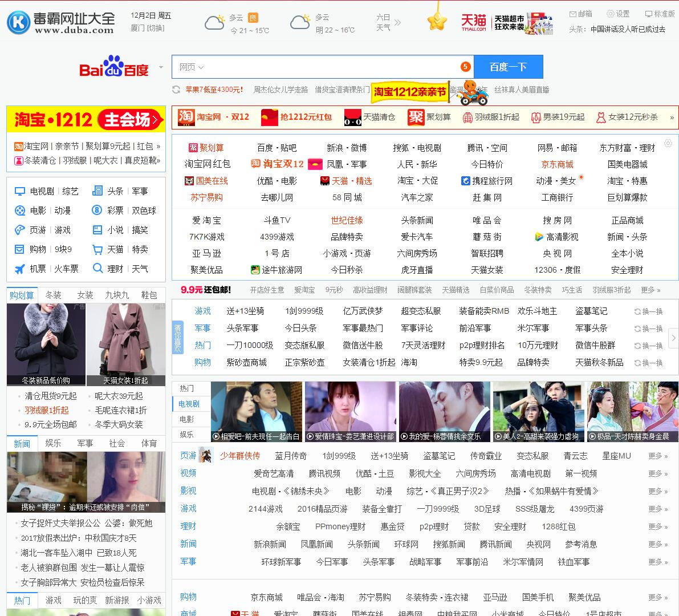
Task: Click the 羽绒服1折起 red link
Action: (47, 411)
